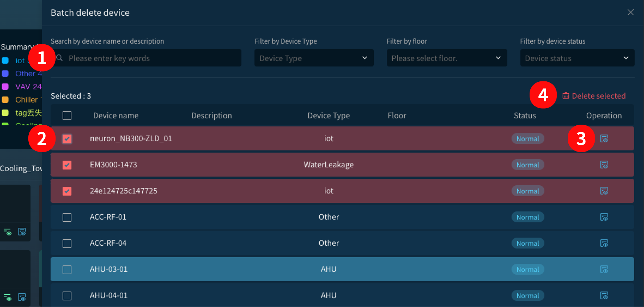Click WaterLeakage device type cell
This screenshot has width=644, height=307.
point(329,165)
